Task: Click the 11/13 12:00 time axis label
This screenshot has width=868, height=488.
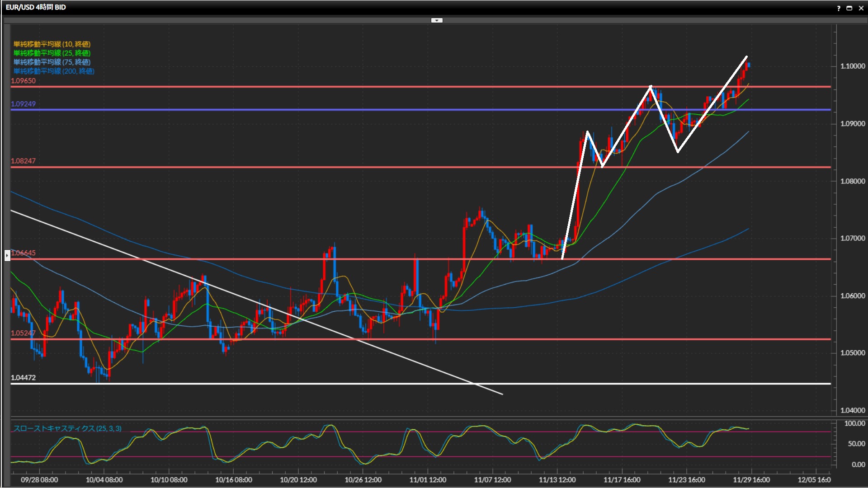Action: (x=557, y=480)
